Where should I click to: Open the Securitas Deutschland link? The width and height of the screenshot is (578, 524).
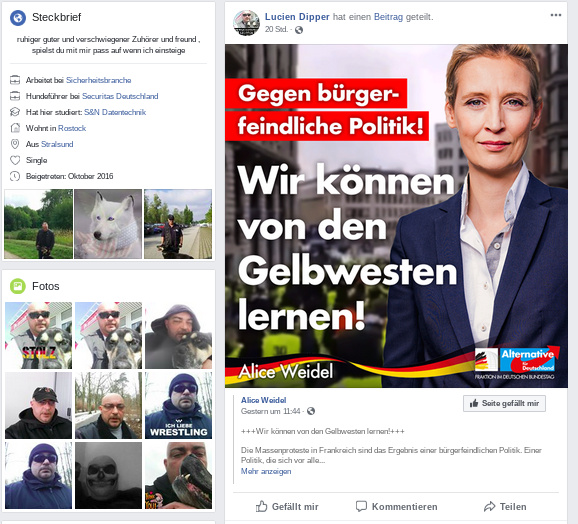click(x=120, y=96)
